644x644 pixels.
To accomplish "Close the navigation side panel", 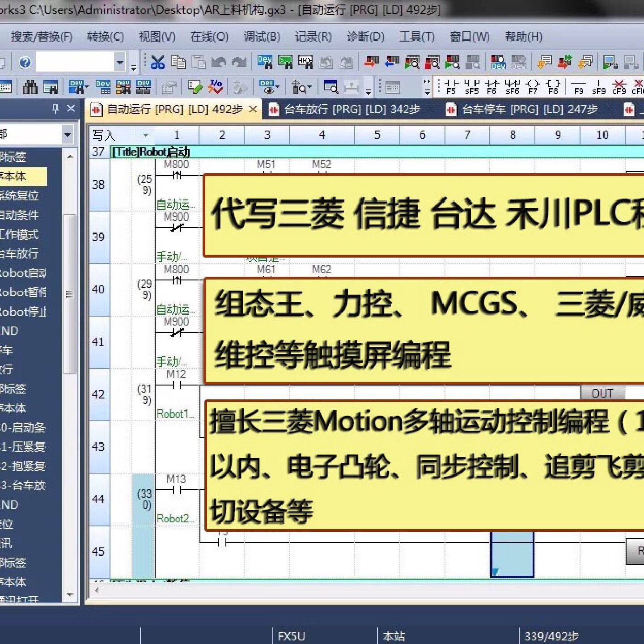I will pos(71,108).
